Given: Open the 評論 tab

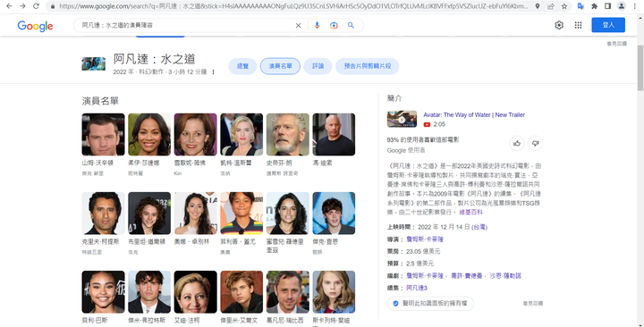Looking at the screenshot, I should pyautogui.click(x=318, y=66).
